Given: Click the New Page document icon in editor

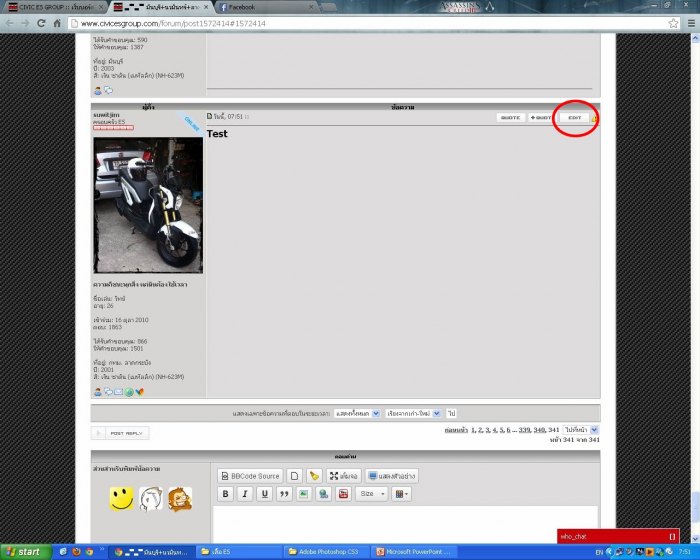Looking at the screenshot, I should (x=295, y=476).
